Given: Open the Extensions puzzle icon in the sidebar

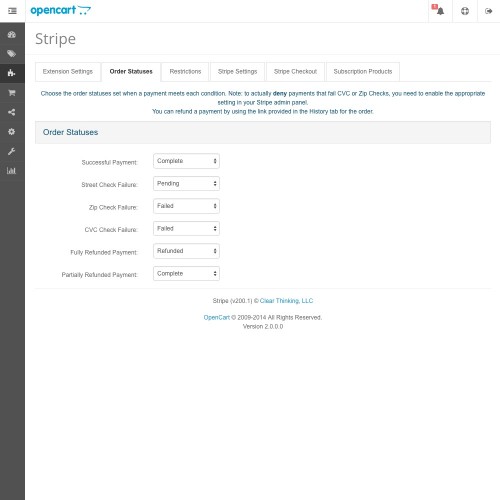Looking at the screenshot, I should point(12,73).
